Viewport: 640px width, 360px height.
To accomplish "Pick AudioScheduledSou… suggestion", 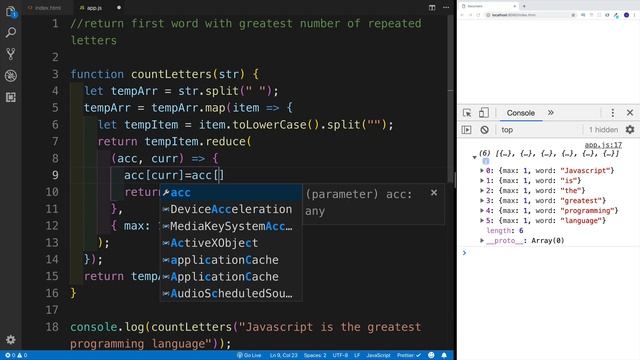I will point(231,293).
